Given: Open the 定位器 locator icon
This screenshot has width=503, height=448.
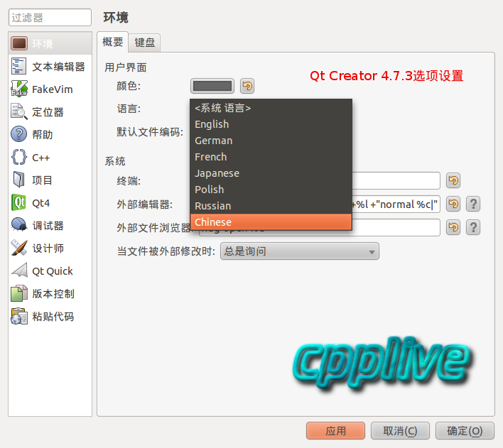Looking at the screenshot, I should (x=19, y=111).
